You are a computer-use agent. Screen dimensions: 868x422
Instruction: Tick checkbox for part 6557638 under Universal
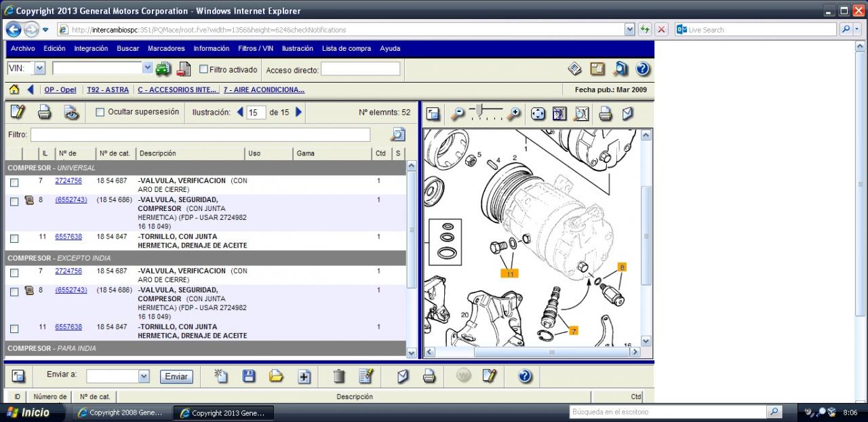(x=14, y=238)
